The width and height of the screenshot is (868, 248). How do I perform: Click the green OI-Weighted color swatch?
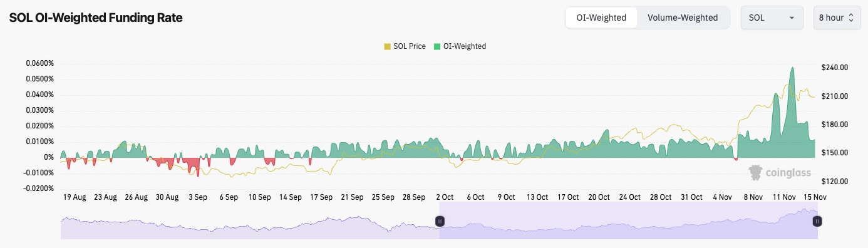pyautogui.click(x=437, y=46)
